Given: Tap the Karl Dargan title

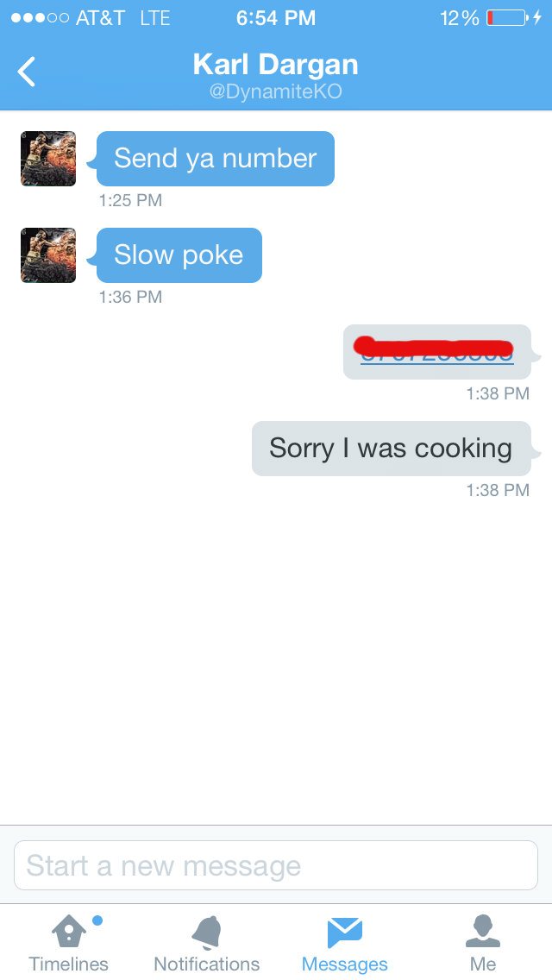Looking at the screenshot, I should (x=276, y=65).
